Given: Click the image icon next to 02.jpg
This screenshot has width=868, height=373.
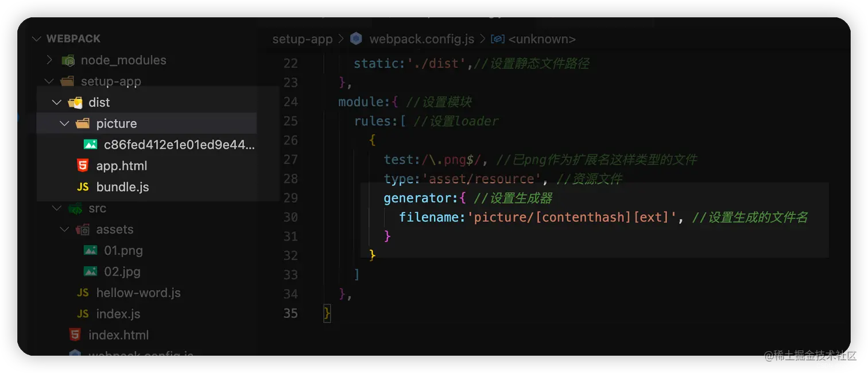Looking at the screenshot, I should click(90, 271).
